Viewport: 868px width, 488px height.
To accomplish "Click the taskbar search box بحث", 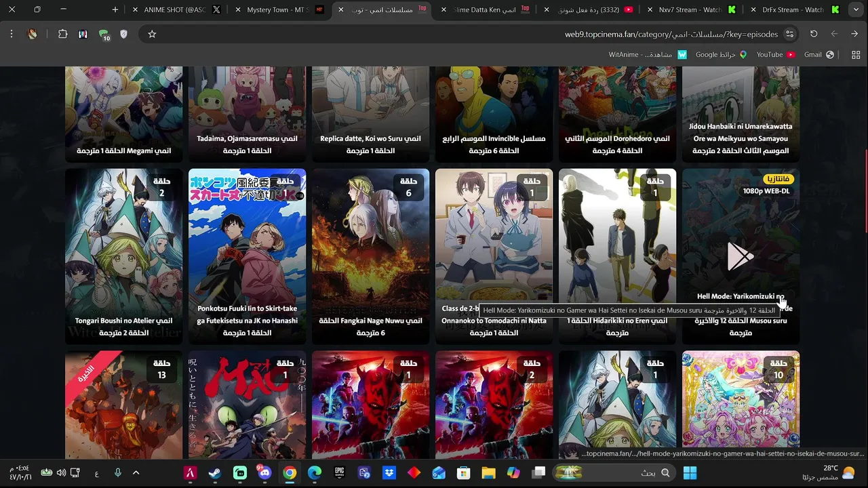I will click(615, 473).
